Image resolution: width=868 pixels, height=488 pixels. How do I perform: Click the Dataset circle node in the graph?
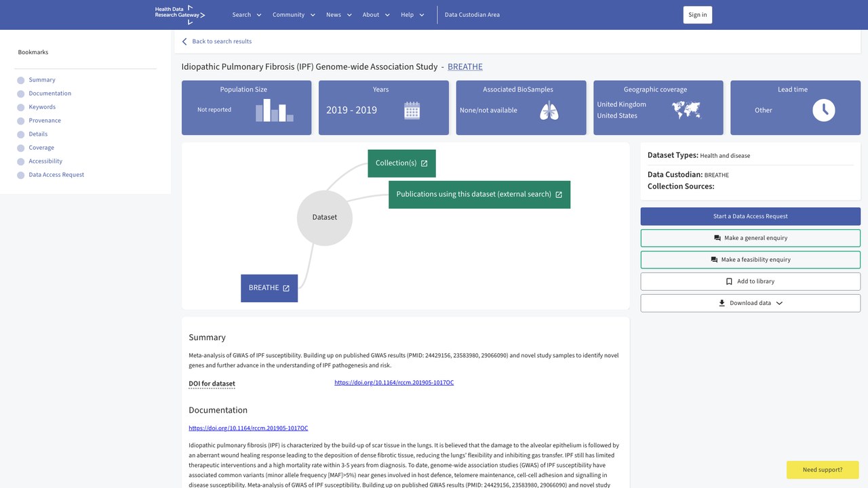(325, 218)
